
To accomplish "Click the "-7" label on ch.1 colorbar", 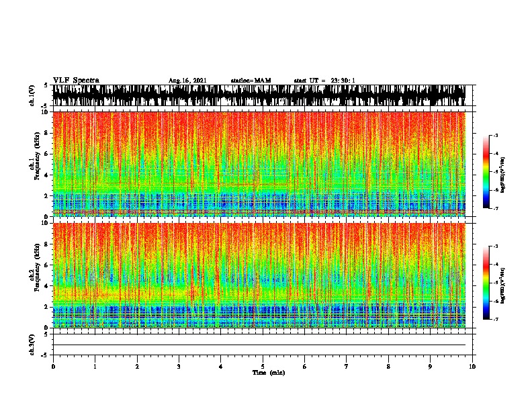I will [x=495, y=208].
